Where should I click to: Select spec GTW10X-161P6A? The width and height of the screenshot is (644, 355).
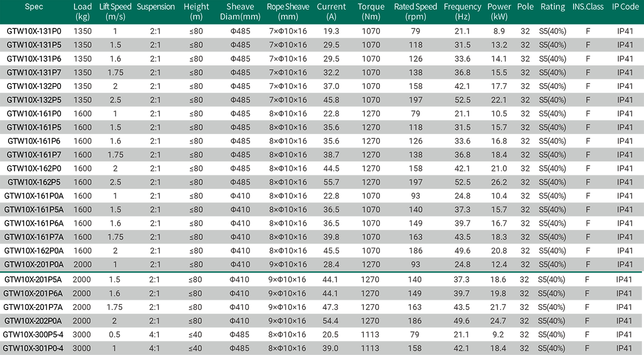point(34,223)
